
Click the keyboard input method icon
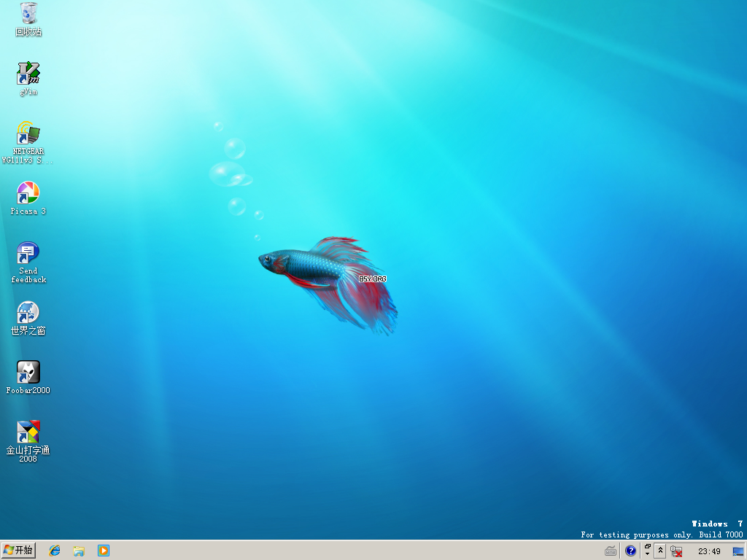point(611,551)
